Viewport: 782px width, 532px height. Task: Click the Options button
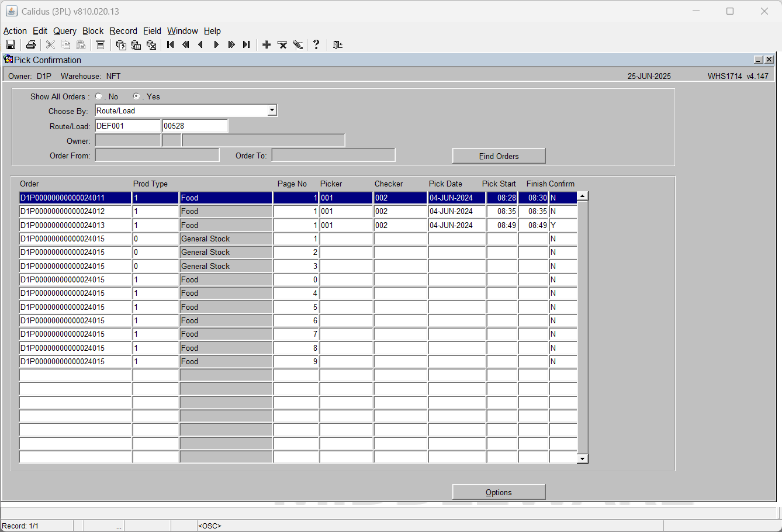click(x=499, y=492)
